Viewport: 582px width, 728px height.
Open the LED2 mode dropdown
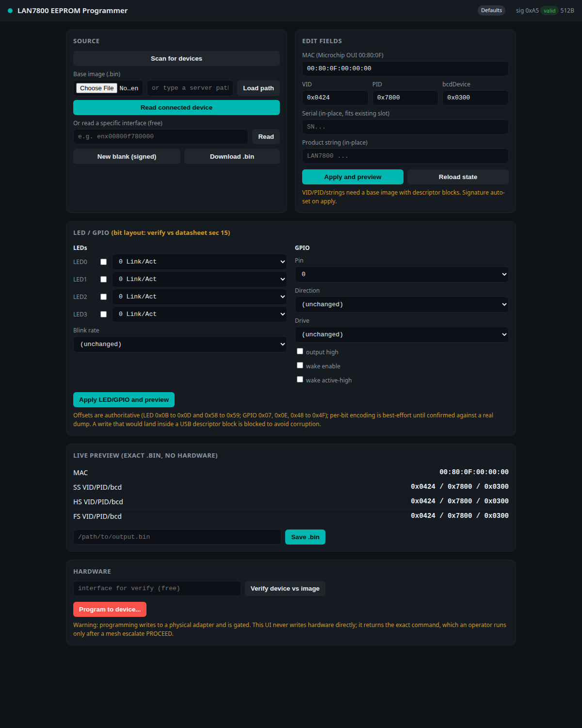click(200, 297)
